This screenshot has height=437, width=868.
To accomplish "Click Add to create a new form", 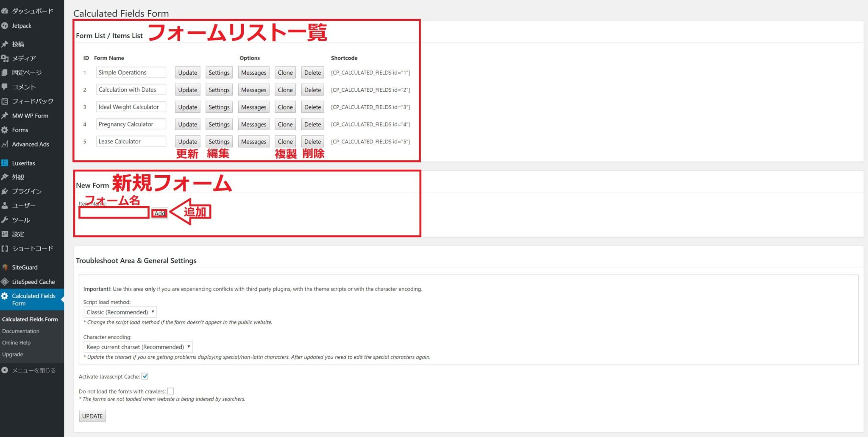I will click(160, 213).
